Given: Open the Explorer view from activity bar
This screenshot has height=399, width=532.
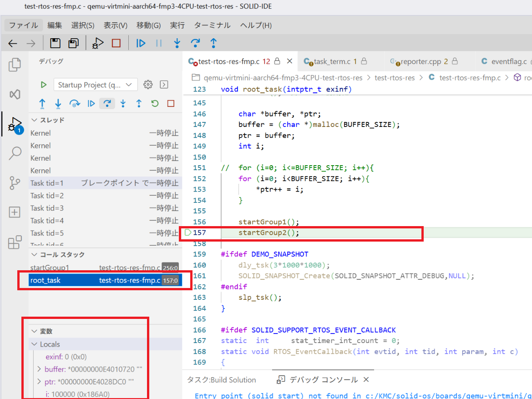Looking at the screenshot, I should (x=15, y=65).
